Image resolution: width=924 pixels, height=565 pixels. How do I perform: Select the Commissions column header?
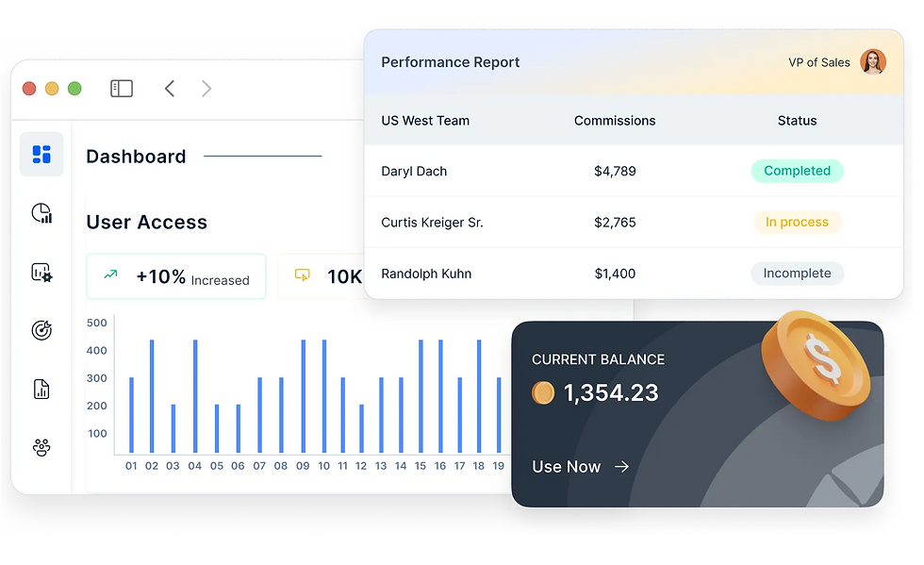(x=615, y=121)
